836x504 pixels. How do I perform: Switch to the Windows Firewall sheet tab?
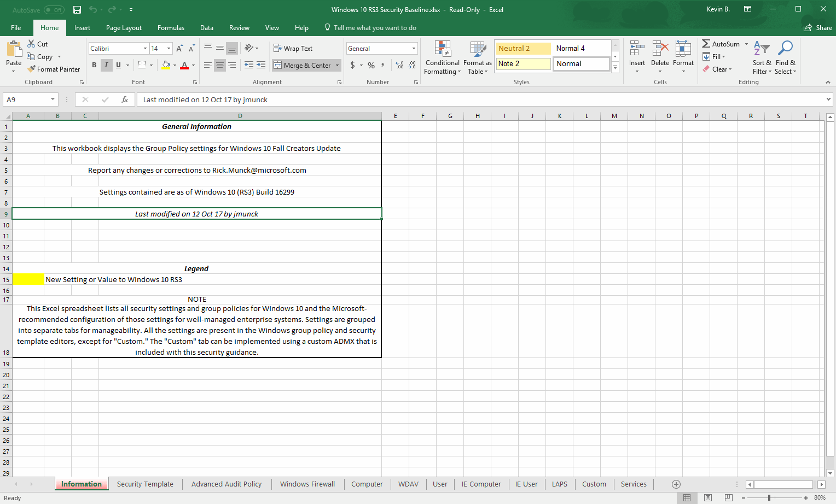click(x=307, y=484)
